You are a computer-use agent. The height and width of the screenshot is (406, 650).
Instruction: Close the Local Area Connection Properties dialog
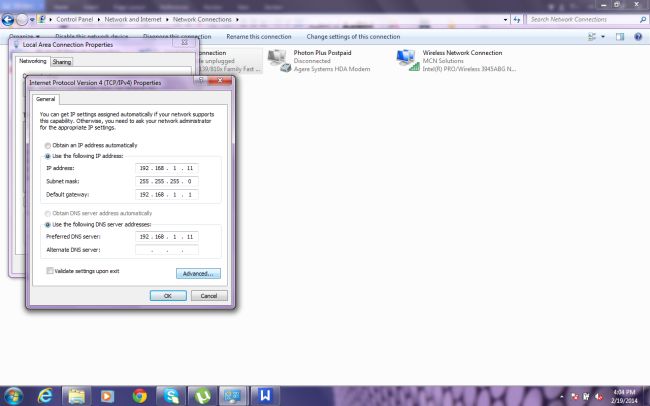tap(184, 42)
